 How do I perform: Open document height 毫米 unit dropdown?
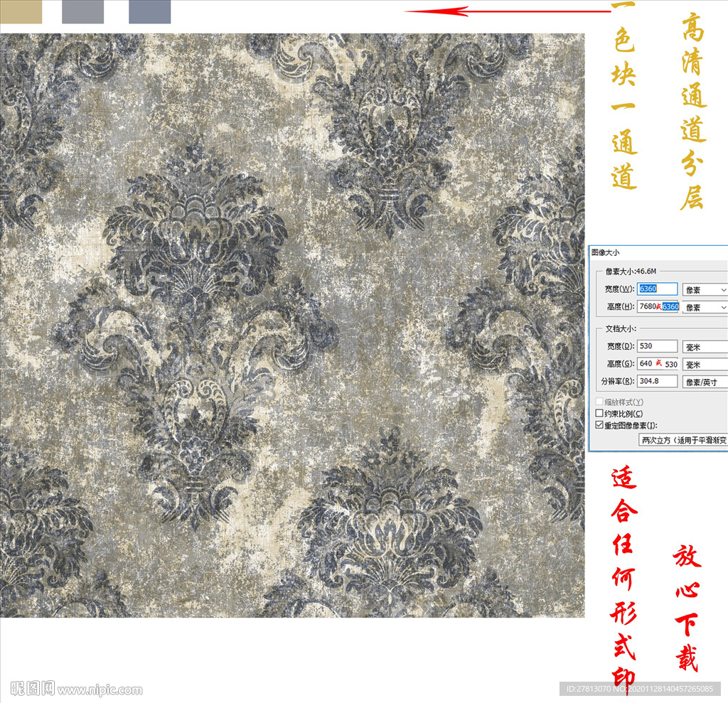click(x=704, y=364)
